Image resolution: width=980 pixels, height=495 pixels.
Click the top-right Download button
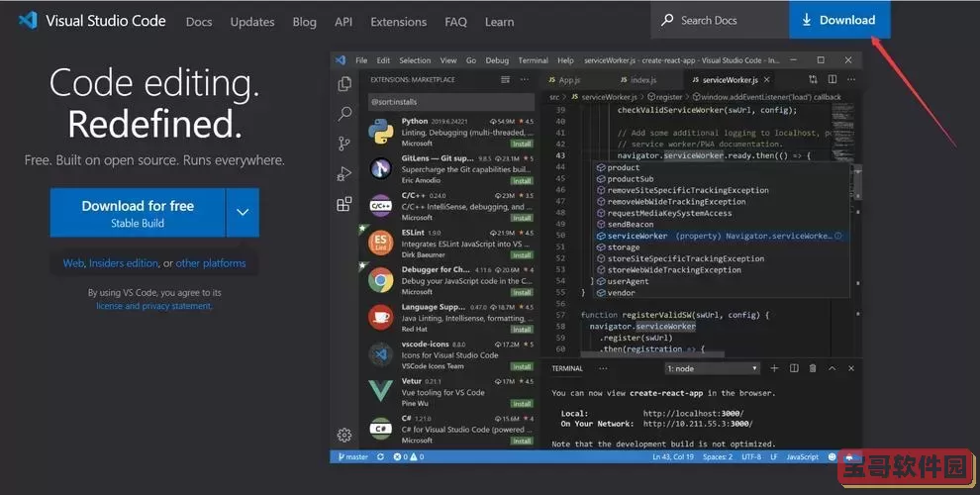839,20
